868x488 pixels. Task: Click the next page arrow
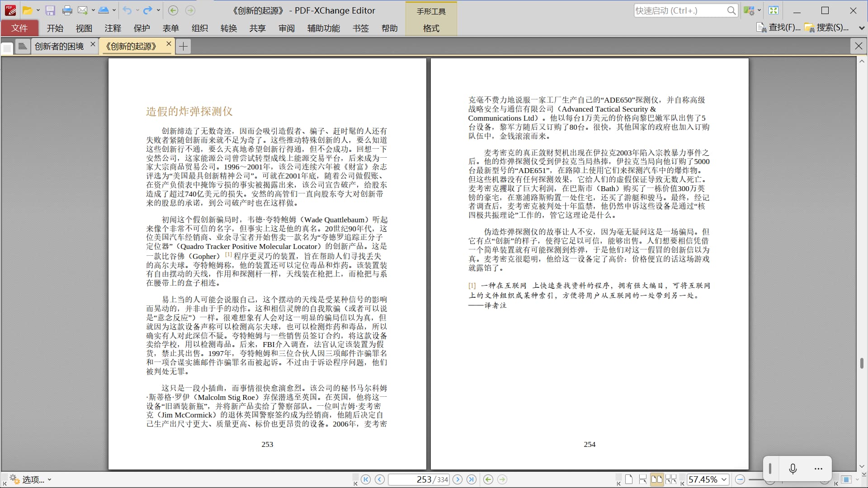point(458,479)
